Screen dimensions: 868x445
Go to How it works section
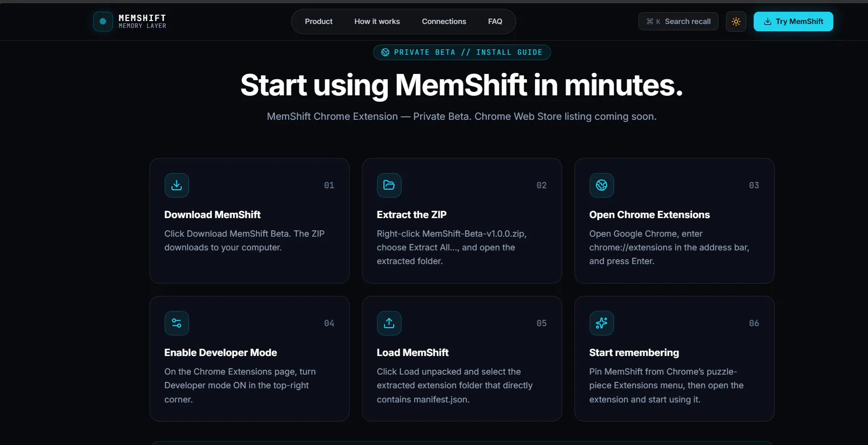click(x=377, y=22)
